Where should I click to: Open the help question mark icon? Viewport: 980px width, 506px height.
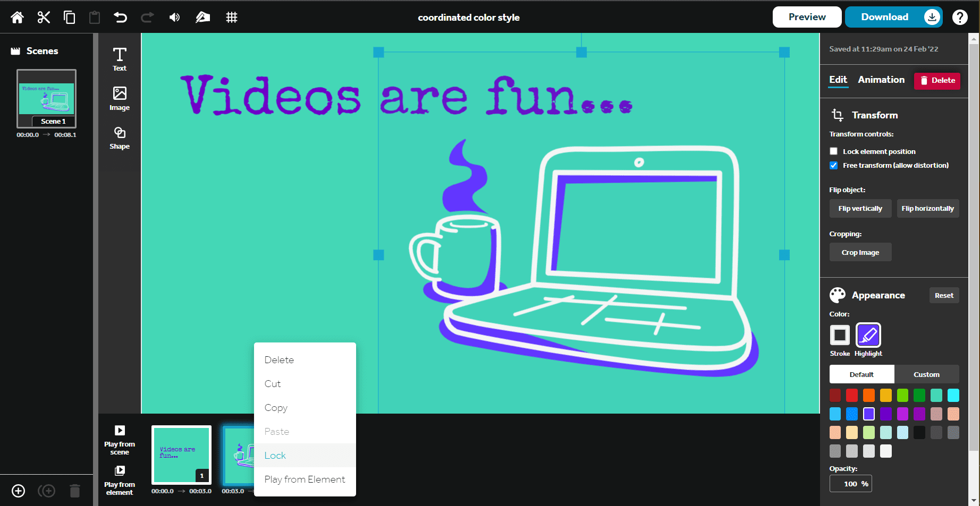click(960, 18)
